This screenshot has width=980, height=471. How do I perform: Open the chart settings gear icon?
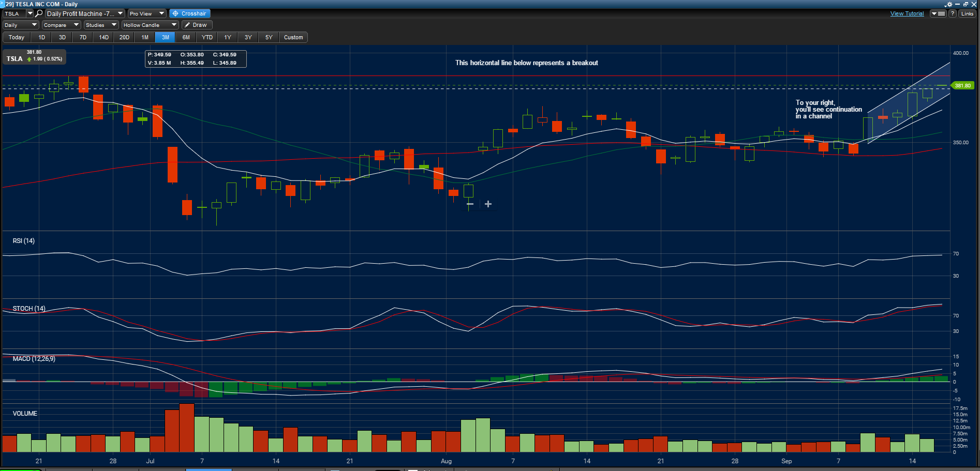[948, 4]
